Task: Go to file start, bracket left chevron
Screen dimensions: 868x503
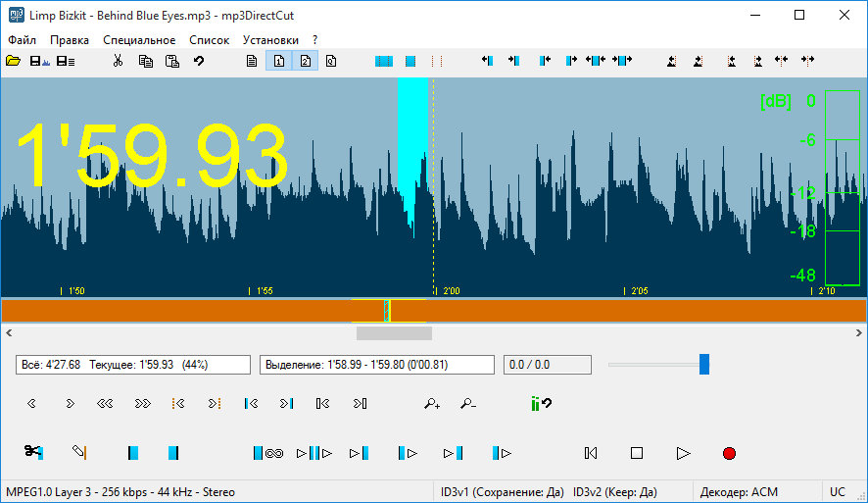Action: (x=322, y=404)
